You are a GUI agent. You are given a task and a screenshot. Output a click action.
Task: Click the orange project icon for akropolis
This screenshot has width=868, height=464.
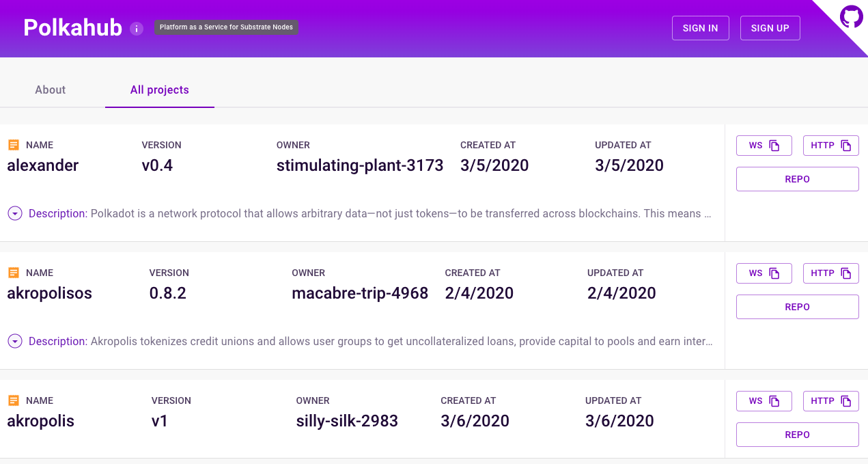click(14, 400)
